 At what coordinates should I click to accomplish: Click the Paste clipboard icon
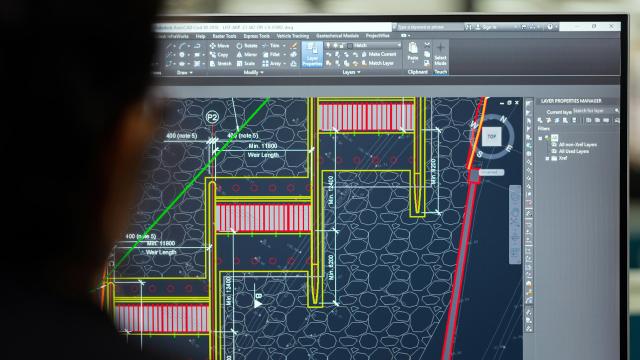click(x=413, y=52)
